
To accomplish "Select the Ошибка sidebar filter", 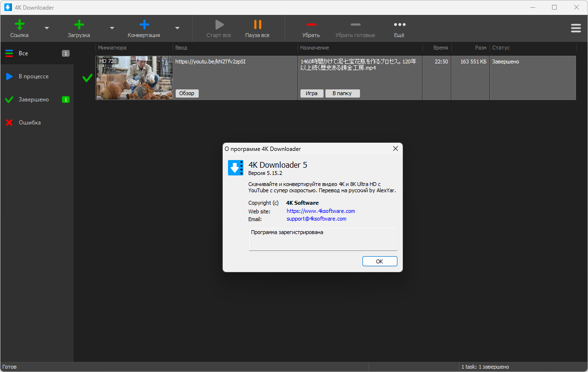I will coord(37,123).
